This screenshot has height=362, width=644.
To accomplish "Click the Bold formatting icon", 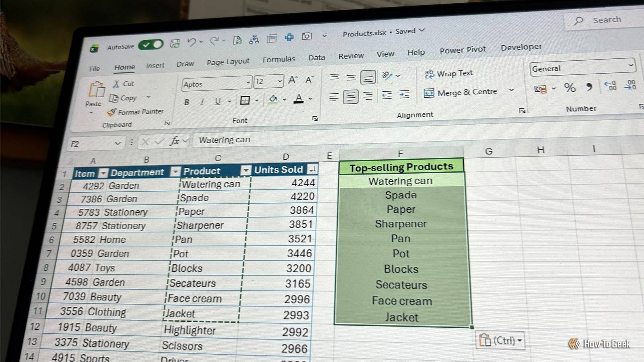I will pyautogui.click(x=187, y=102).
